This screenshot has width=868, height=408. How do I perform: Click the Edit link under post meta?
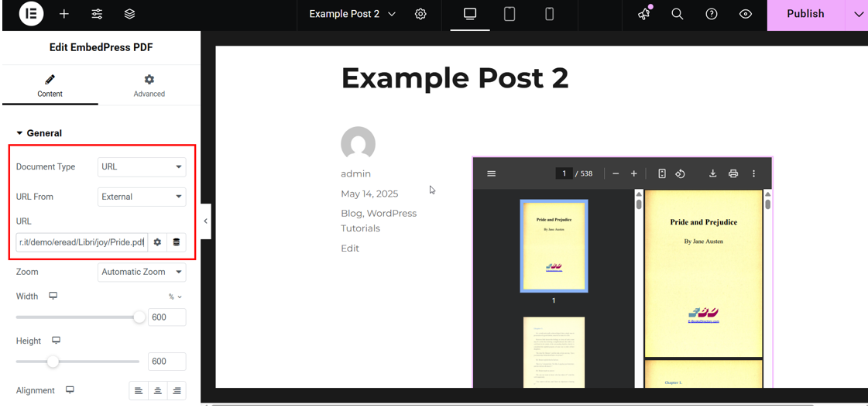point(350,249)
